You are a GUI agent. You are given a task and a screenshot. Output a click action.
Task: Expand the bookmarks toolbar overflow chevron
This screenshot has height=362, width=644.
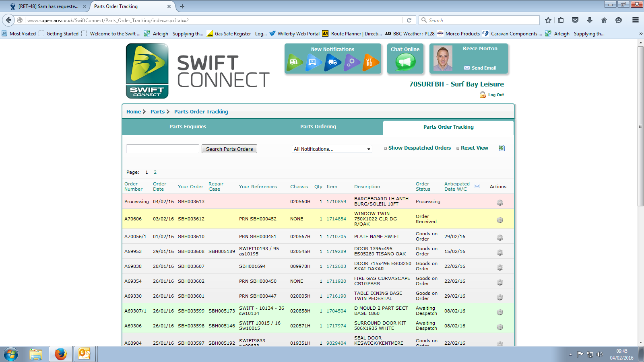click(640, 34)
